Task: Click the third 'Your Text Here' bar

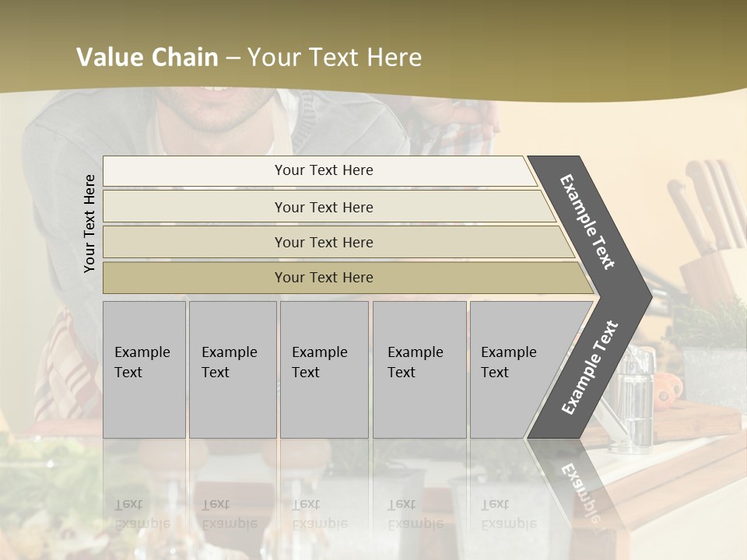Action: [x=324, y=242]
